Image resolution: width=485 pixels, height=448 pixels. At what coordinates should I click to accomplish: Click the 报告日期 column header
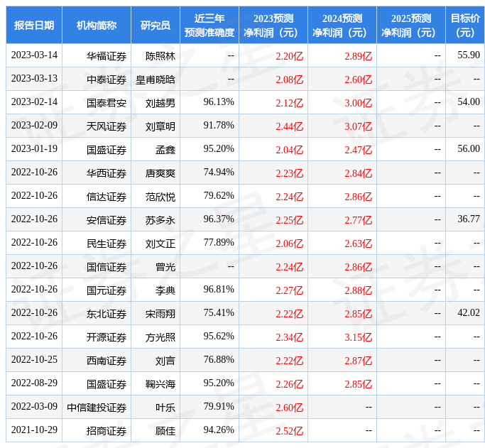click(x=34, y=25)
